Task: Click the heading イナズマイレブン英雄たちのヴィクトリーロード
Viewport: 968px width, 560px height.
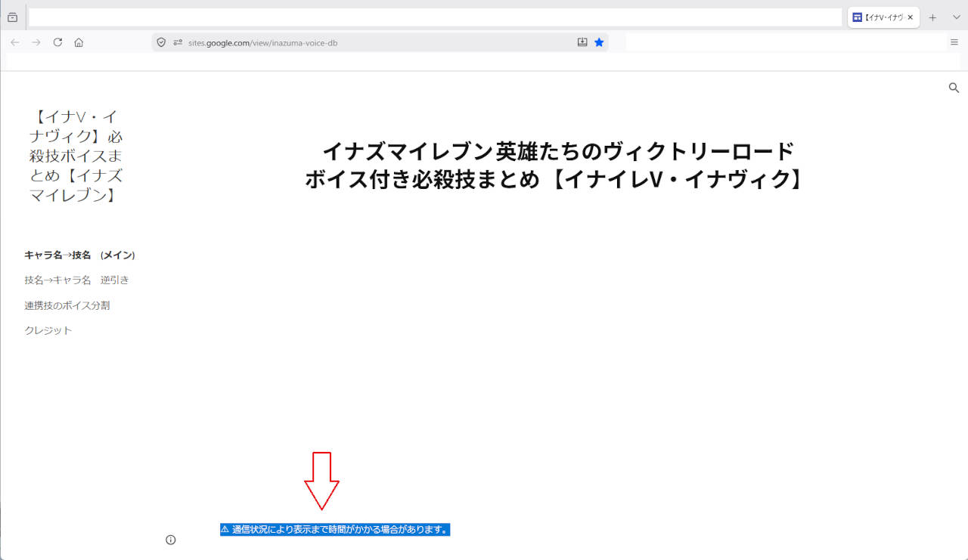Action: coord(557,151)
